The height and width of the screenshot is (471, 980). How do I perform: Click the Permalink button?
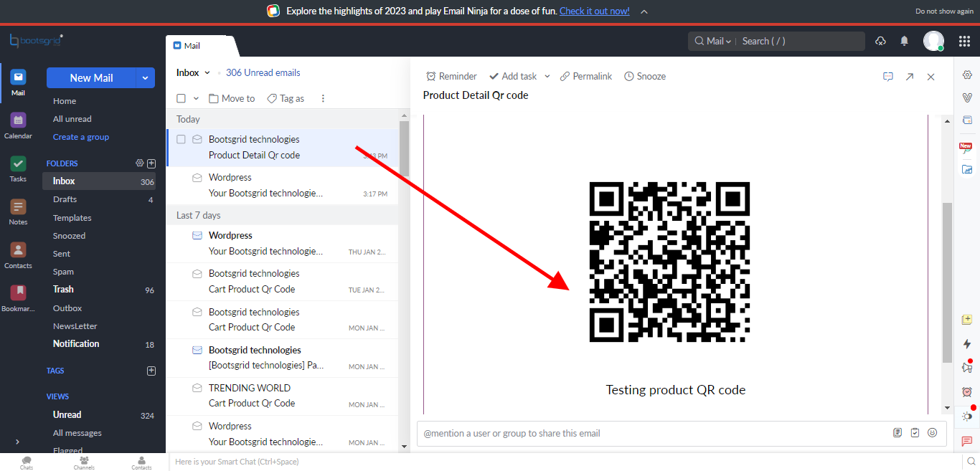[586, 76]
